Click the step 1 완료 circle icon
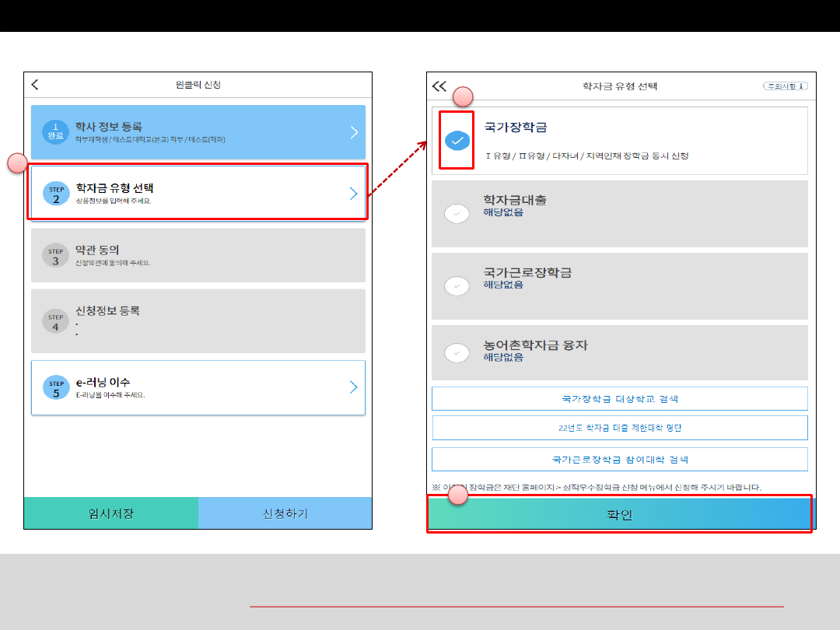The image size is (840, 630). pos(55,132)
